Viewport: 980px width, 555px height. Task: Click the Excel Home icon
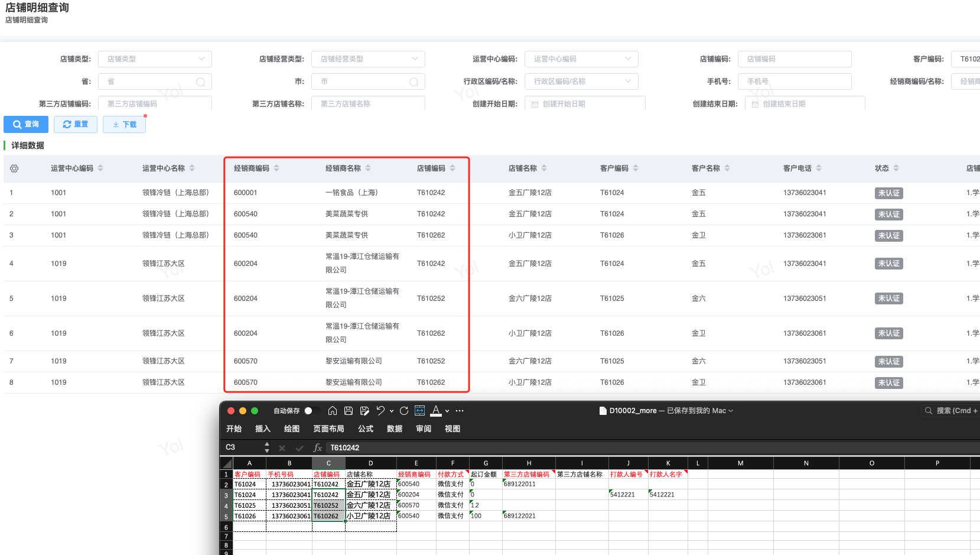tap(333, 411)
